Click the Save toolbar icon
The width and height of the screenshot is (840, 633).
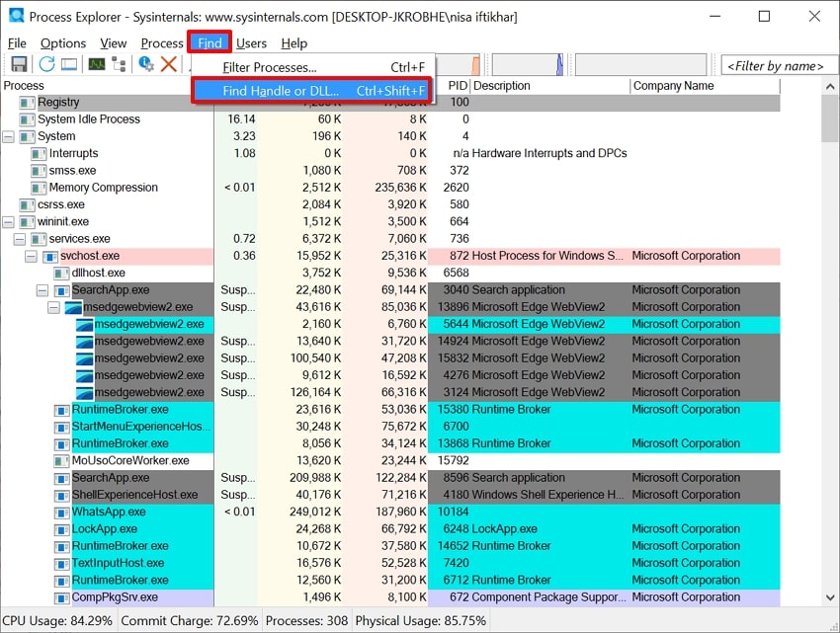[x=18, y=63]
